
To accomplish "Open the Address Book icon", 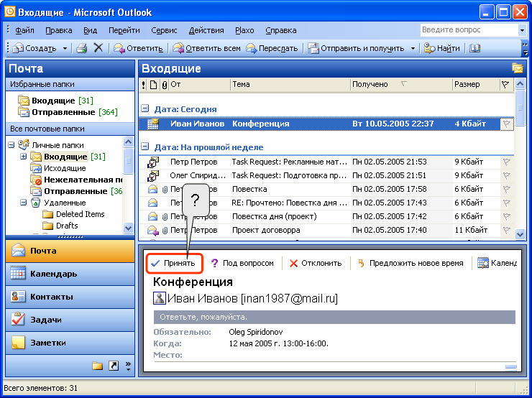I will (475, 48).
